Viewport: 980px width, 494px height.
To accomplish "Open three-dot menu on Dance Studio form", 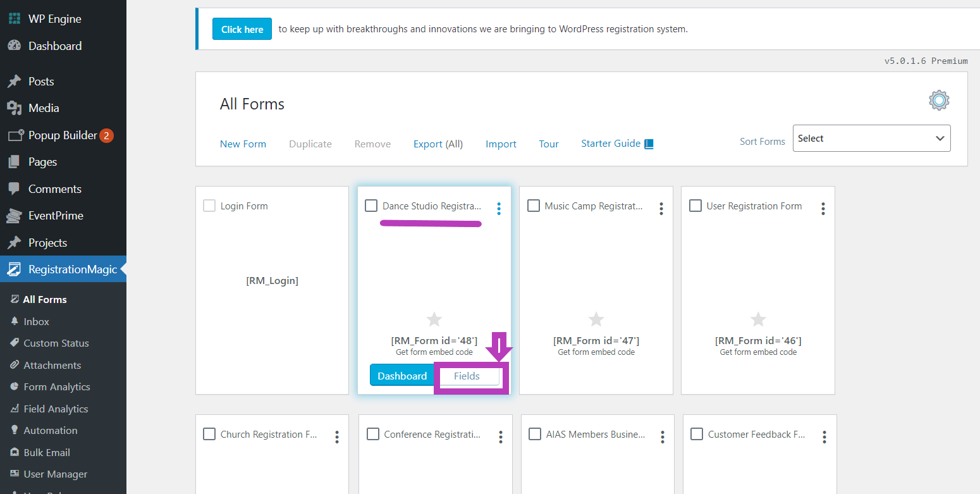I will (x=499, y=209).
